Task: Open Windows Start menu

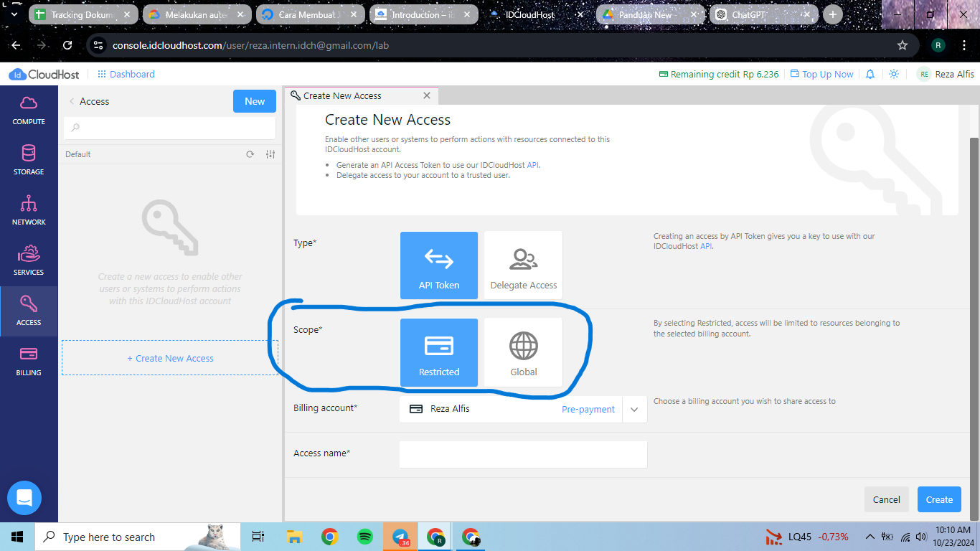Action: tap(17, 537)
